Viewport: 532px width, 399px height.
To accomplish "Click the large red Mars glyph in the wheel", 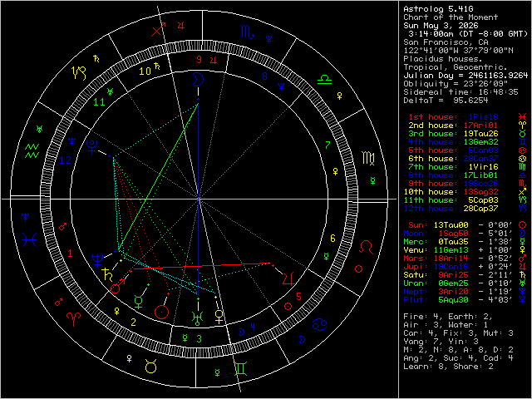I will tap(118, 286).
